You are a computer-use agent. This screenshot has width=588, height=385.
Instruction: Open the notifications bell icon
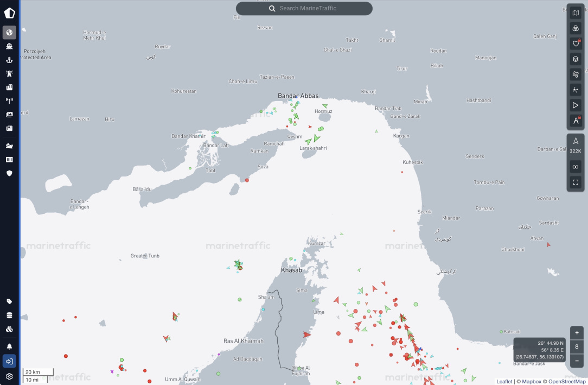[9, 346]
